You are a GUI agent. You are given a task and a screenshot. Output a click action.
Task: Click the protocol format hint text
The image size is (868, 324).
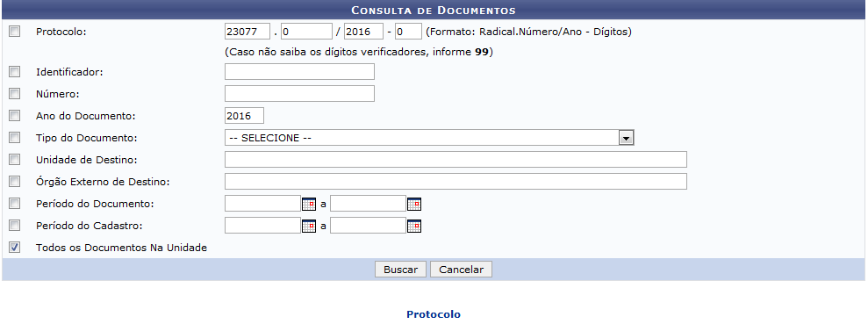528,32
